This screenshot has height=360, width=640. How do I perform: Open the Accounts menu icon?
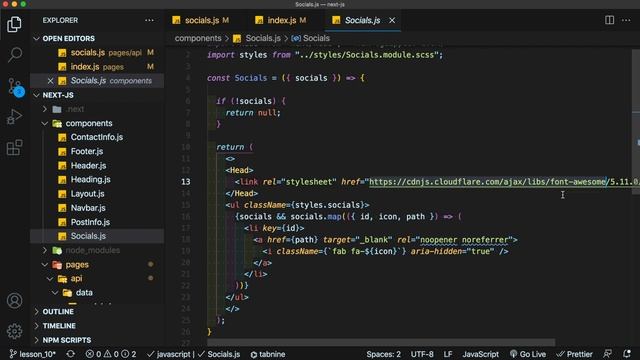coord(14,301)
